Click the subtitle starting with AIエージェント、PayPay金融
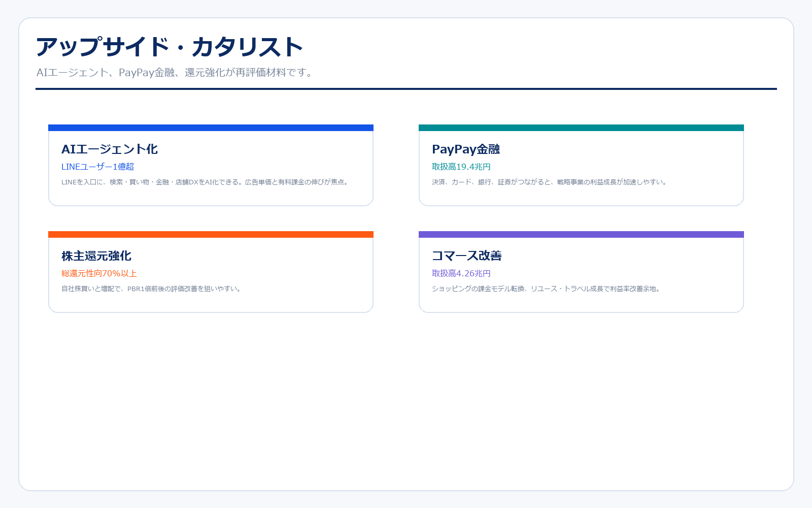The width and height of the screenshot is (812, 508). [x=175, y=73]
